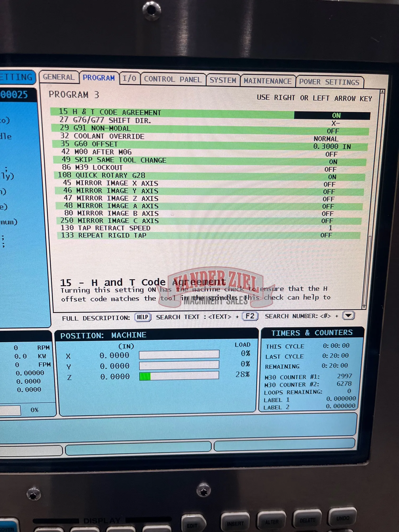The image size is (399, 532).
Task: Toggle G91 Non-Modal setting OFF value
Action: click(333, 131)
